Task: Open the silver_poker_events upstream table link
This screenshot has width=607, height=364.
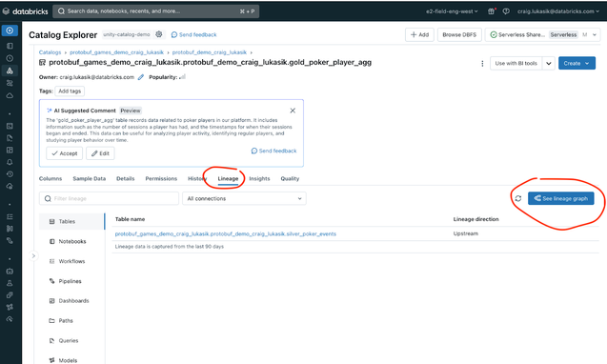Action: [x=226, y=233]
